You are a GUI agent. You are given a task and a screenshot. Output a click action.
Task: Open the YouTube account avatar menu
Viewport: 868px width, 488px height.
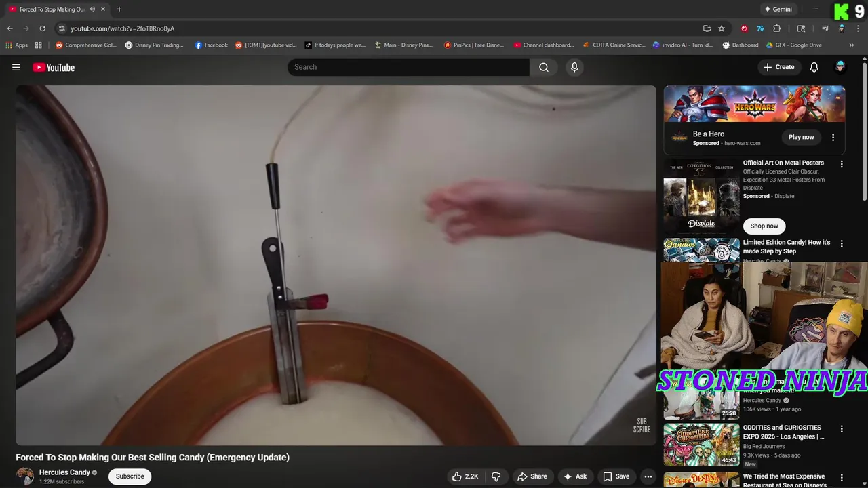coord(840,67)
